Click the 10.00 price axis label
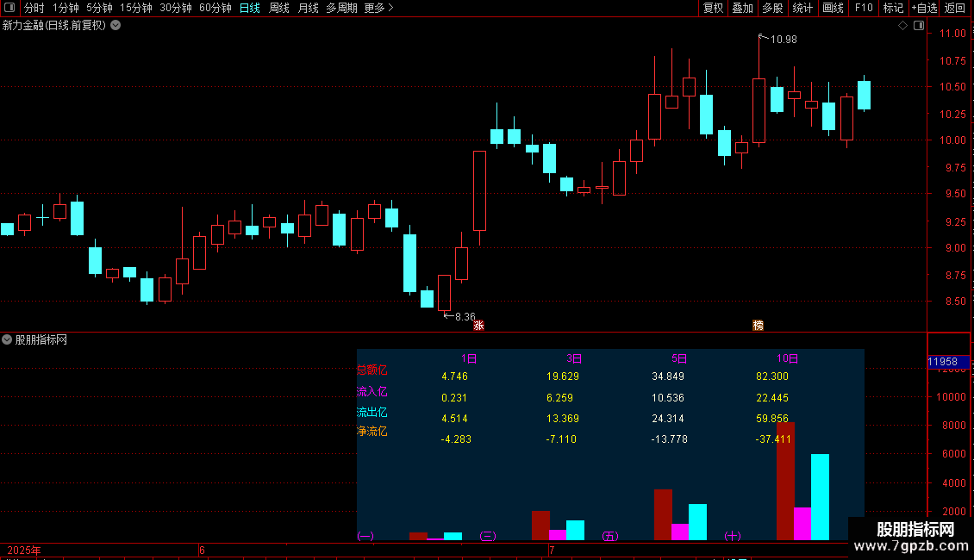Screen dimensions: 974x560 coord(952,140)
